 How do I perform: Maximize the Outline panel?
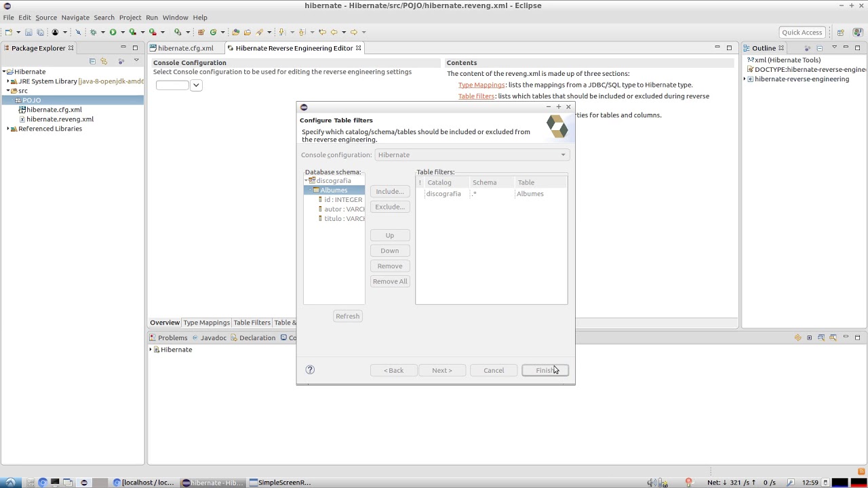pos(857,47)
